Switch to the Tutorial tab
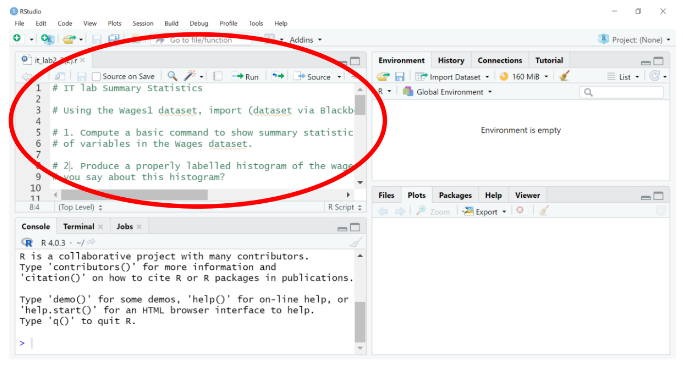 tap(549, 61)
